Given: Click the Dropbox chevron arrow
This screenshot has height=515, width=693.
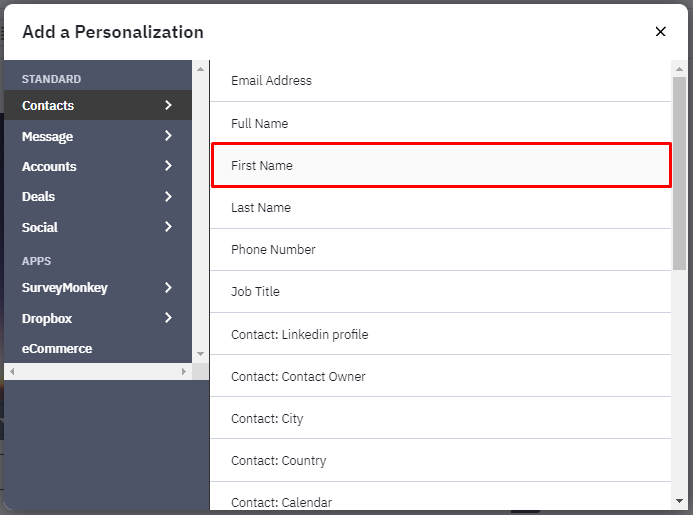Looking at the screenshot, I should pos(168,317).
